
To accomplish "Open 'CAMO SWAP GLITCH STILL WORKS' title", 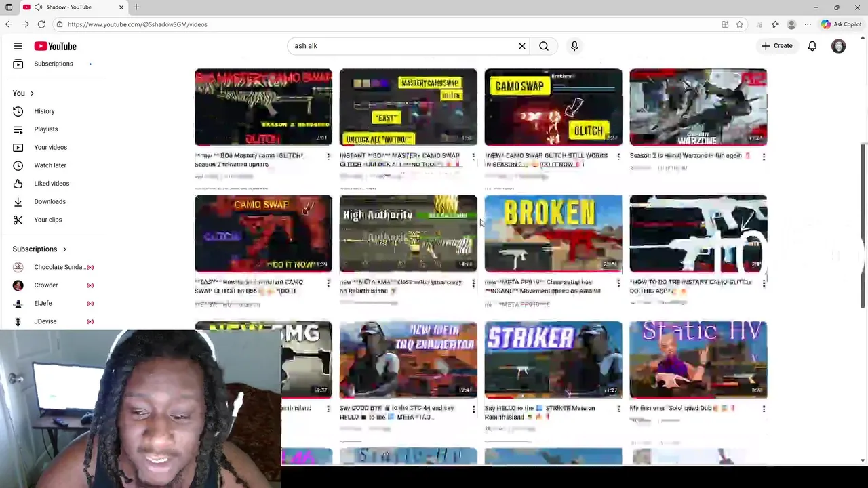I will pos(546,160).
